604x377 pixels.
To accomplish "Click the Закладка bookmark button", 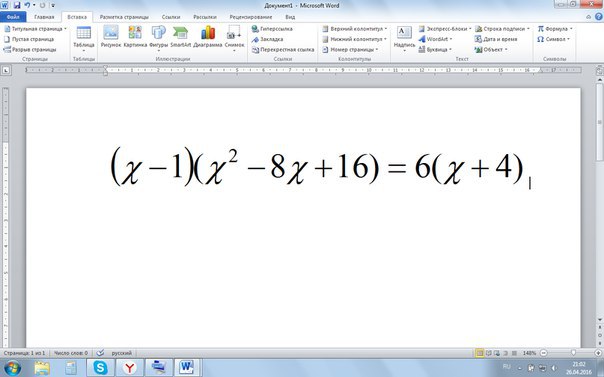I will pos(267,39).
